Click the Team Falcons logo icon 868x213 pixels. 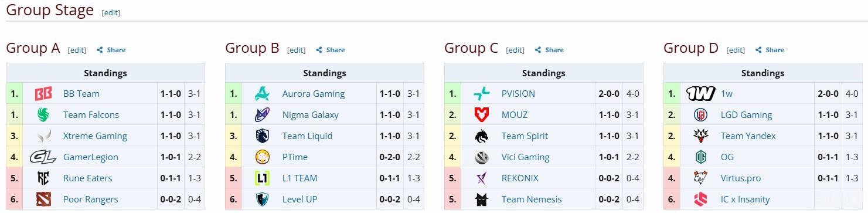(43, 114)
